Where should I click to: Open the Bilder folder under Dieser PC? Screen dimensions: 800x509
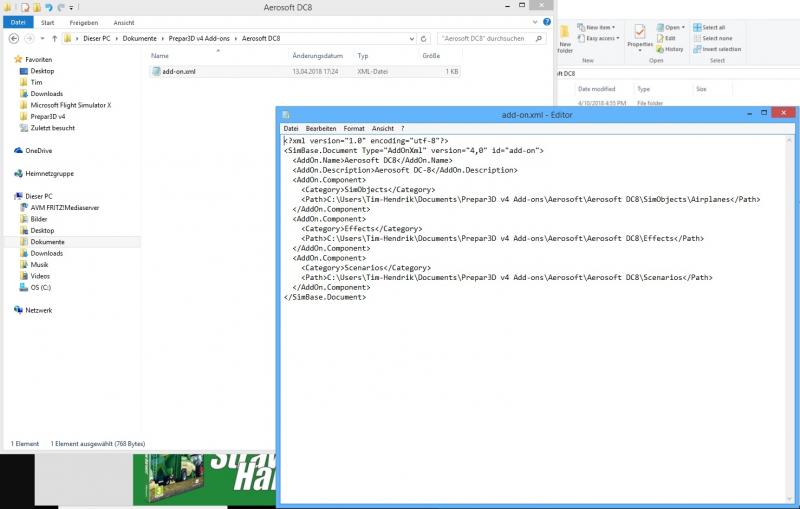pos(39,219)
